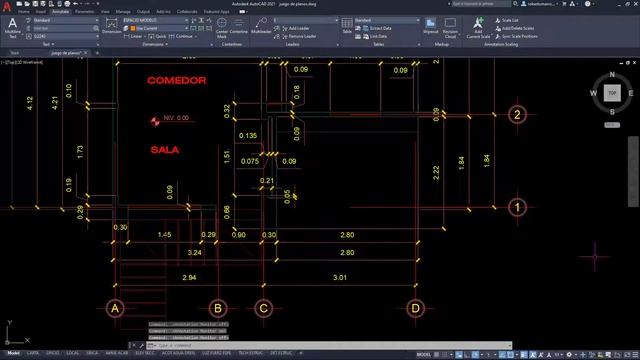The height and width of the screenshot is (360, 640).
Task: Open the ELEV SECC layout tab
Action: pyautogui.click(x=145, y=353)
